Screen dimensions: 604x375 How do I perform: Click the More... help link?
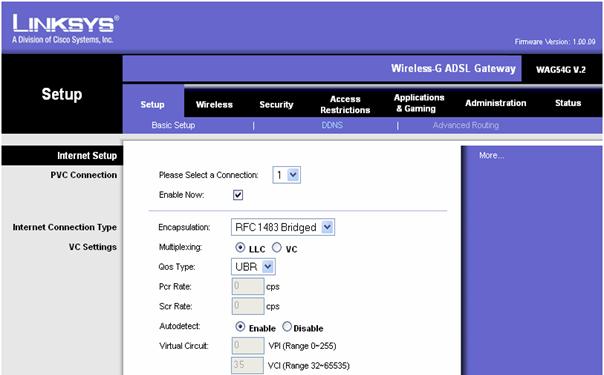pyautogui.click(x=492, y=156)
